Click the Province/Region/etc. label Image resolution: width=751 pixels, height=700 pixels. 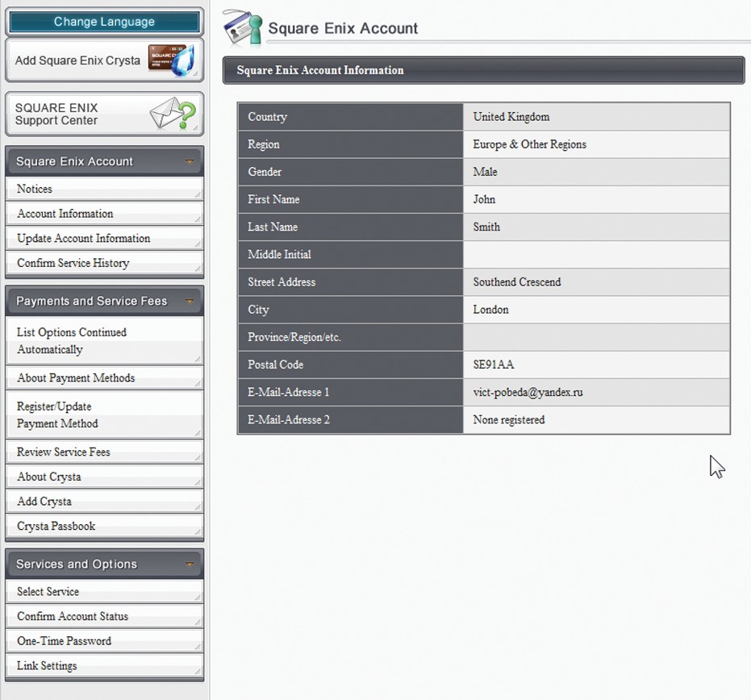[x=294, y=337]
